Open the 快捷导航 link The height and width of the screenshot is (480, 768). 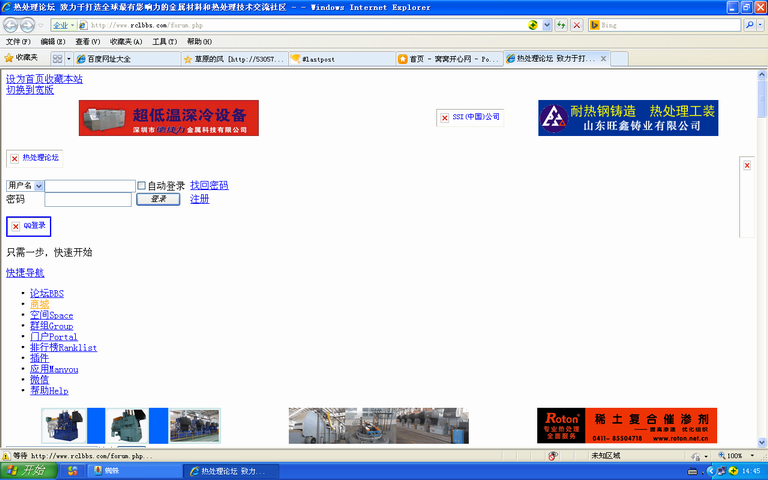coord(25,273)
